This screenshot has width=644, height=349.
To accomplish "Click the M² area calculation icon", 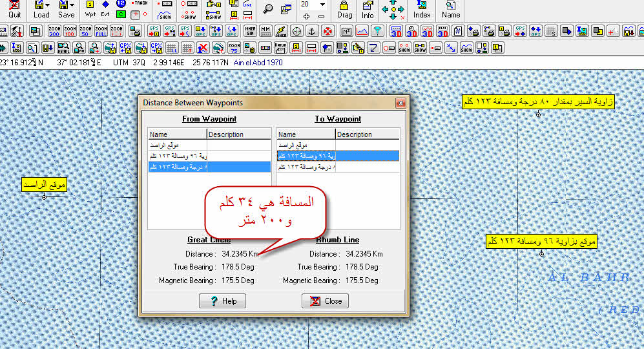I will (346, 31).
